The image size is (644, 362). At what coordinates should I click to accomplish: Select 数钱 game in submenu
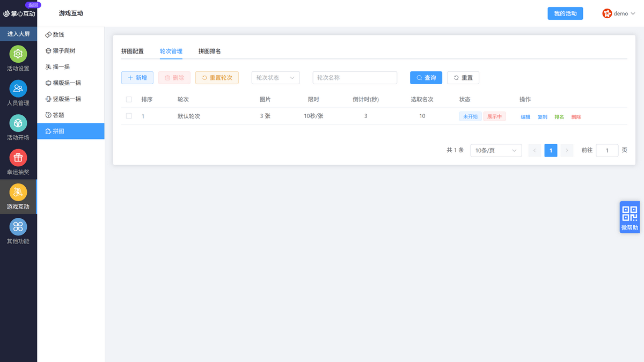71,34
